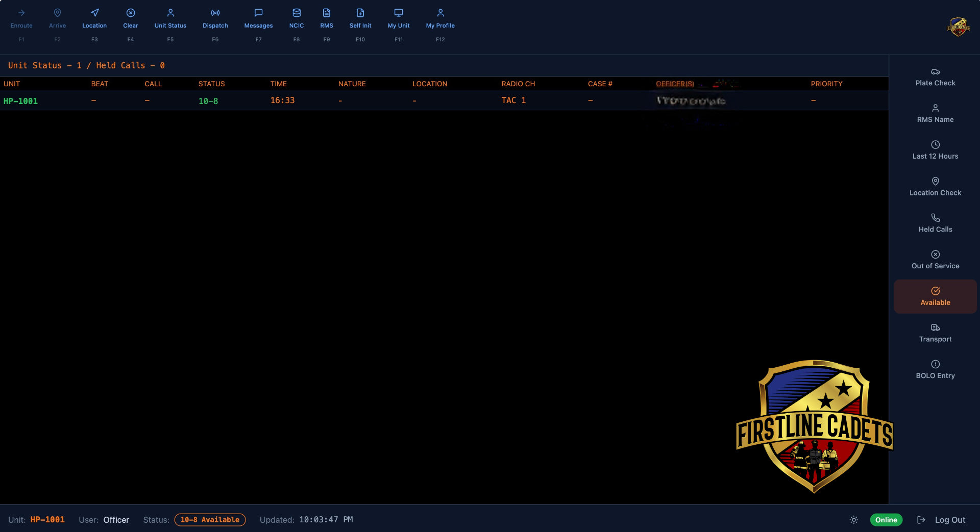
Task: Click the 10-8 status cell for HP-1001
Action: click(x=208, y=101)
